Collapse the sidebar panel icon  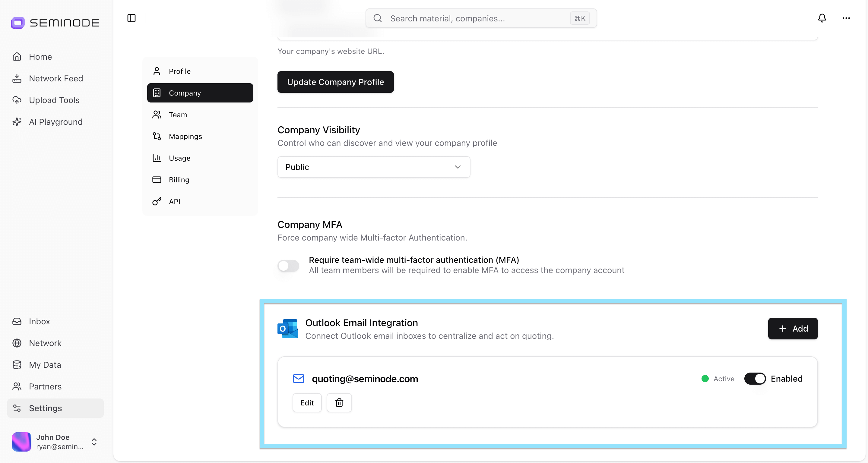(x=131, y=18)
